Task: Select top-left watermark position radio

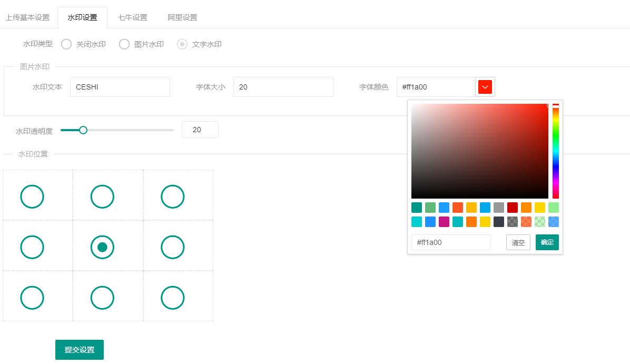Action: [32, 196]
